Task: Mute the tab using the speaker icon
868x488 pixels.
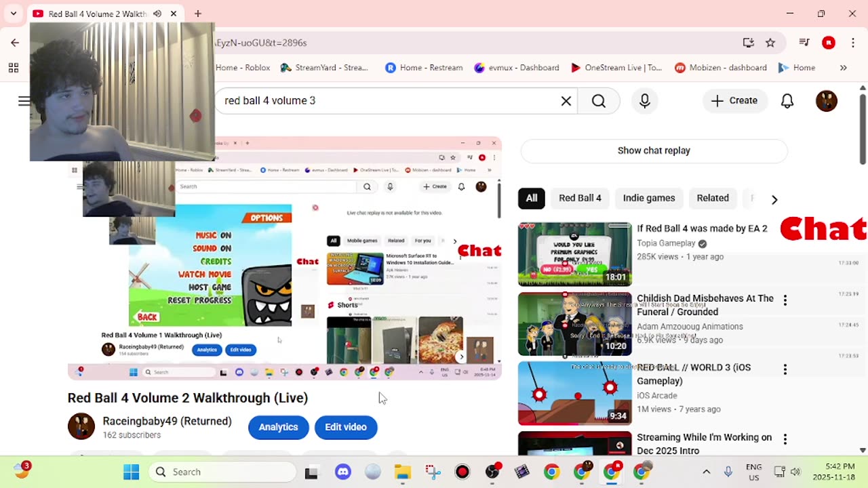Action: click(x=157, y=14)
